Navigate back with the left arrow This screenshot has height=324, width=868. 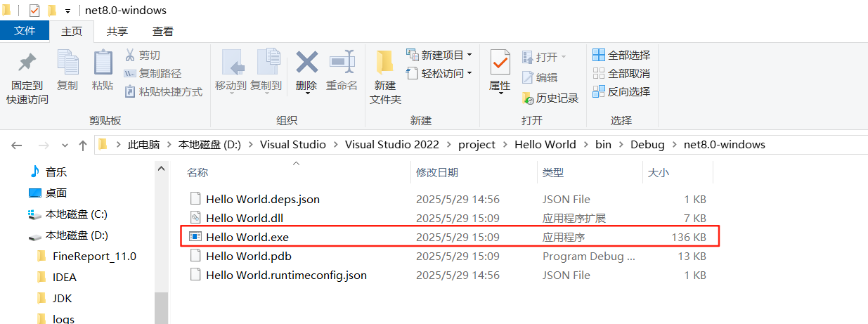tap(17, 145)
